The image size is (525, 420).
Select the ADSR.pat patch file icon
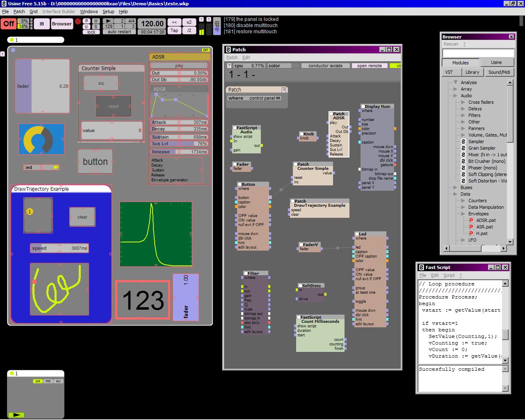pos(471,220)
